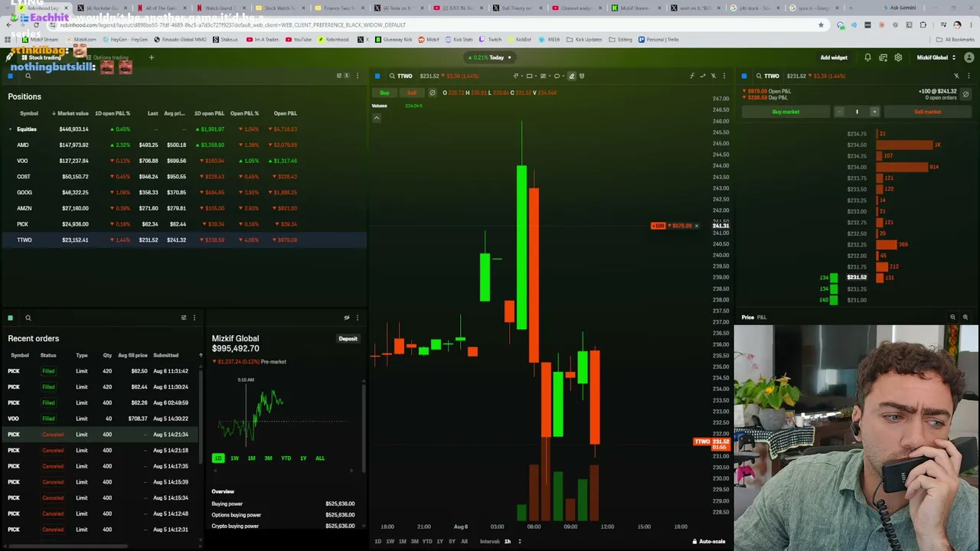Open the notifications bell
This screenshot has height=551, width=980.
click(867, 57)
